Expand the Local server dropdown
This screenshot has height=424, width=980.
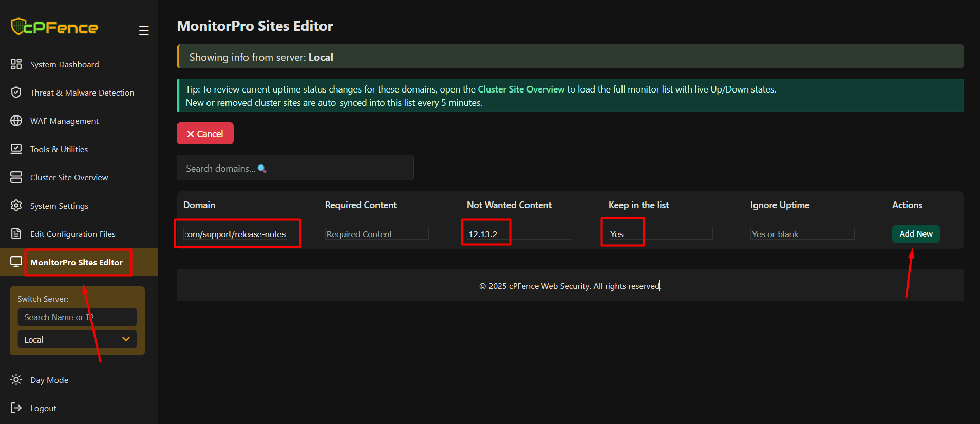(x=77, y=340)
